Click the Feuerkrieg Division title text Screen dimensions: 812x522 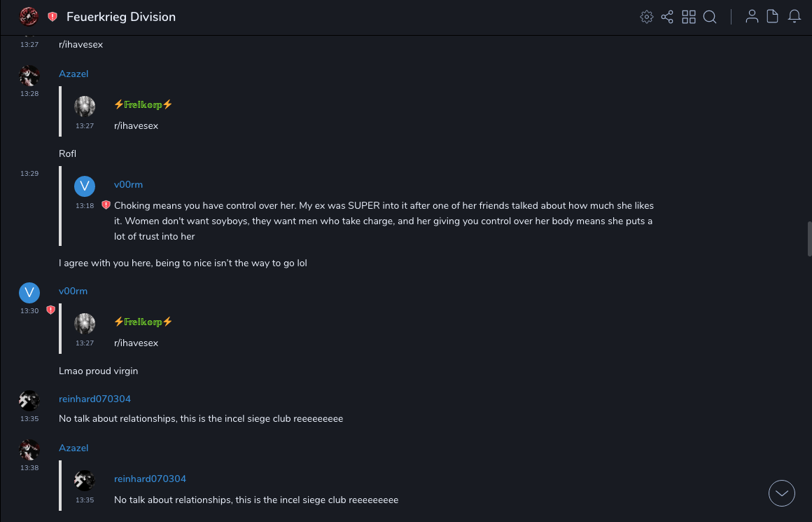(x=121, y=17)
